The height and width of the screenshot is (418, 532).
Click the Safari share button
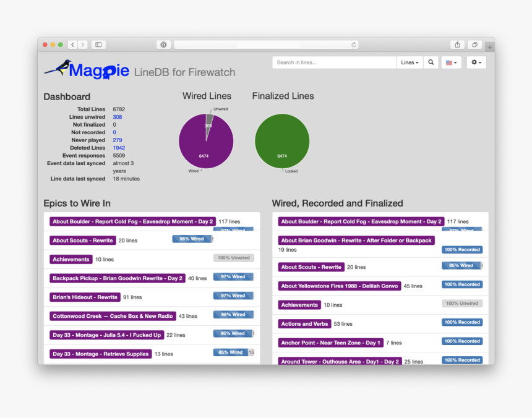pyautogui.click(x=457, y=45)
